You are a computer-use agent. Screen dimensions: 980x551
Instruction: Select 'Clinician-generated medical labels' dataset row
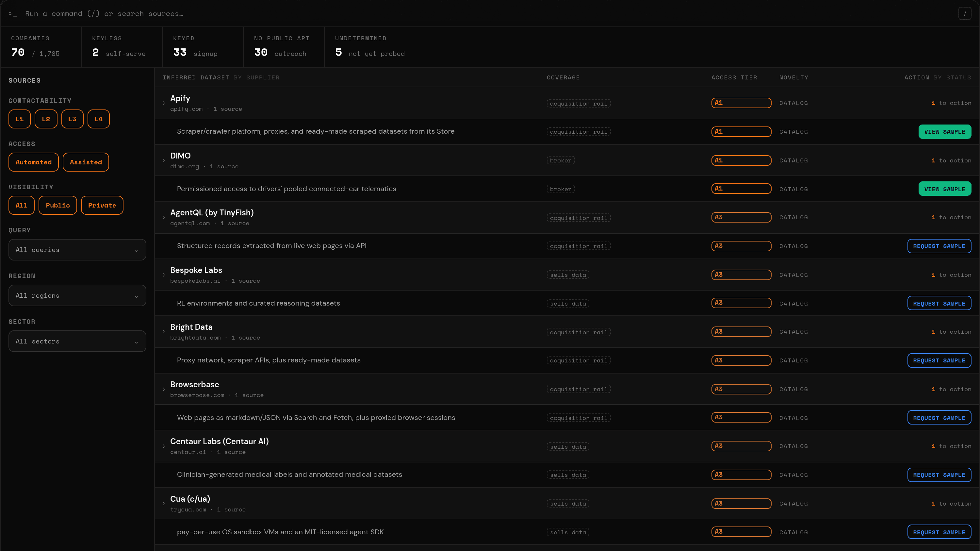(567, 475)
